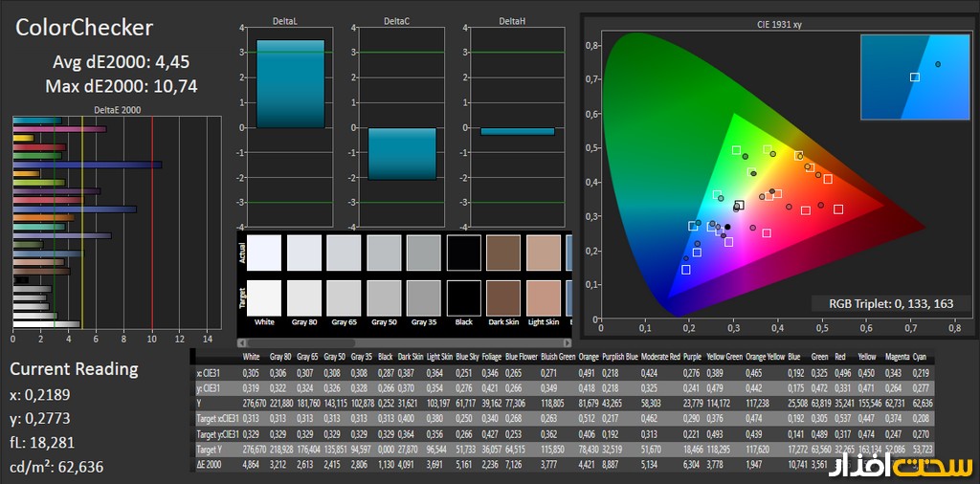Click the swatch strip horizontal scrollbar thumb
The width and height of the screenshot is (980, 484).
[x=301, y=342]
